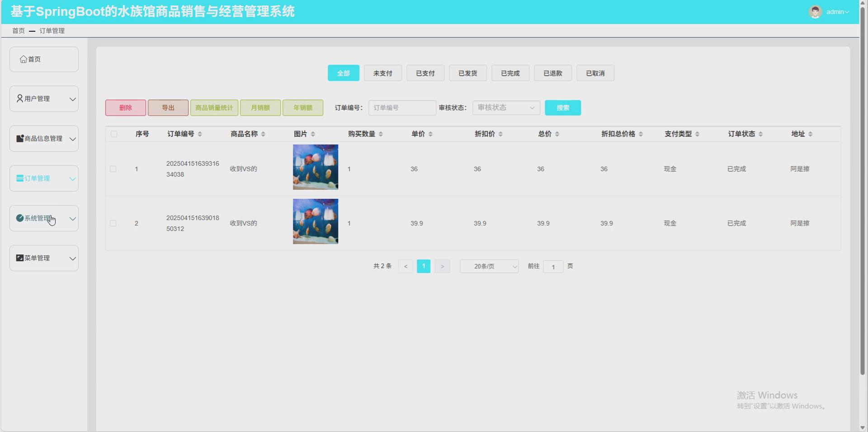Image resolution: width=868 pixels, height=432 pixels.
Task: Open the admin user dropdown
Action: [837, 12]
